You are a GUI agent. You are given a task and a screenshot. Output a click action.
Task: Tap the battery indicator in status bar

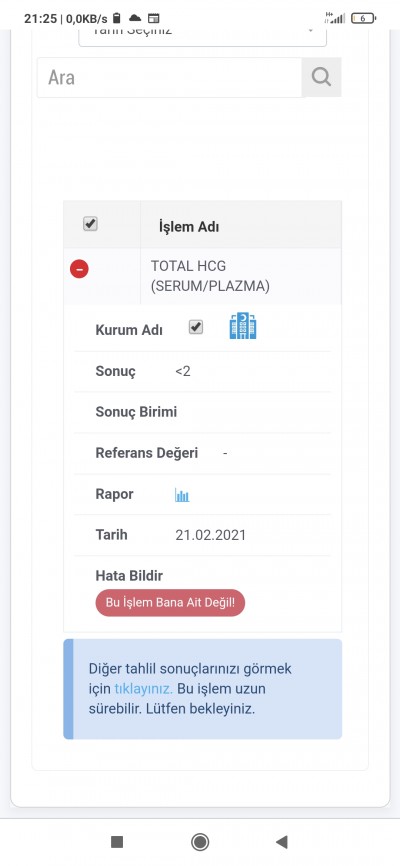pos(363,18)
